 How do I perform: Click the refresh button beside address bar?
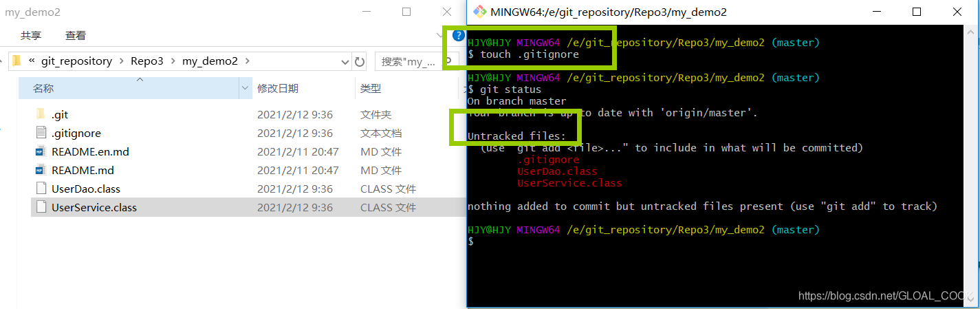pos(359,61)
